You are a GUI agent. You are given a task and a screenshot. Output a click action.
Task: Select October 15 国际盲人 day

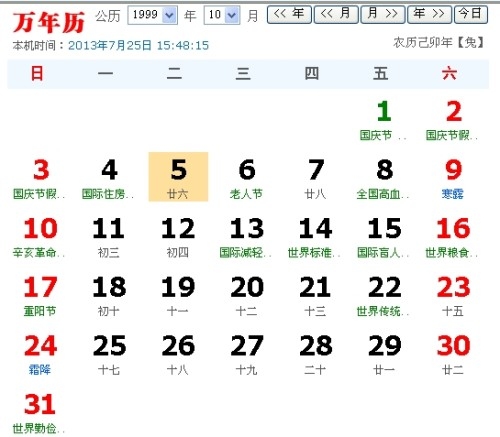[x=384, y=237]
